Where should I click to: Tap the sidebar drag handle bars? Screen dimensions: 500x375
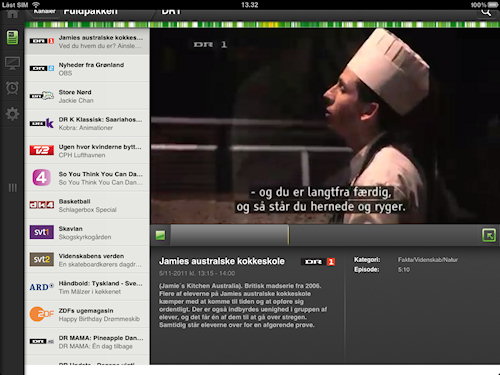click(x=12, y=188)
